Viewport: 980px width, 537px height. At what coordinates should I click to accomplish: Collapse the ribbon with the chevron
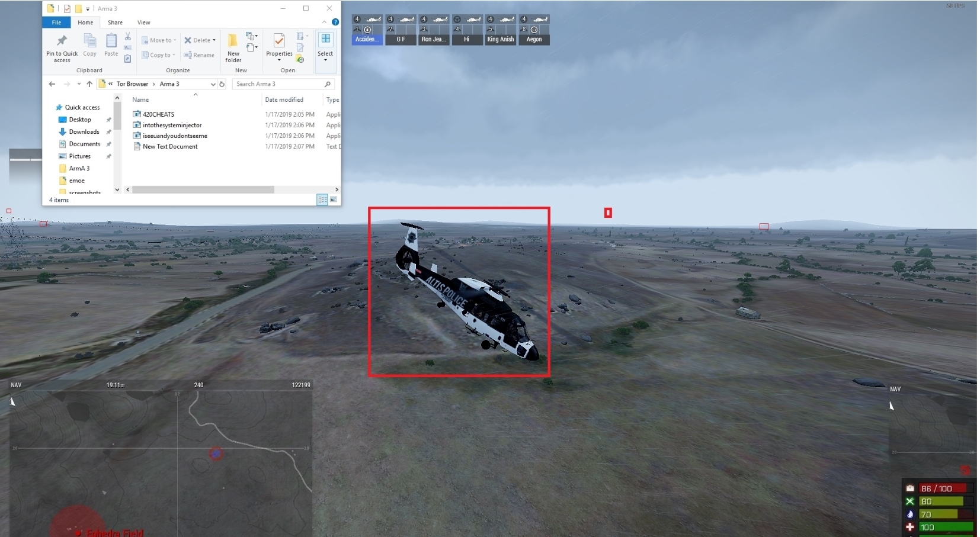[x=324, y=22]
